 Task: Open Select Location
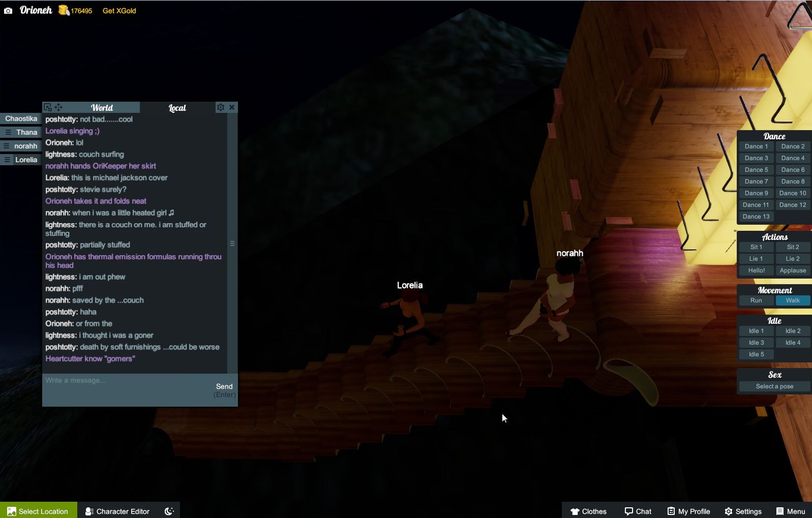[38, 511]
